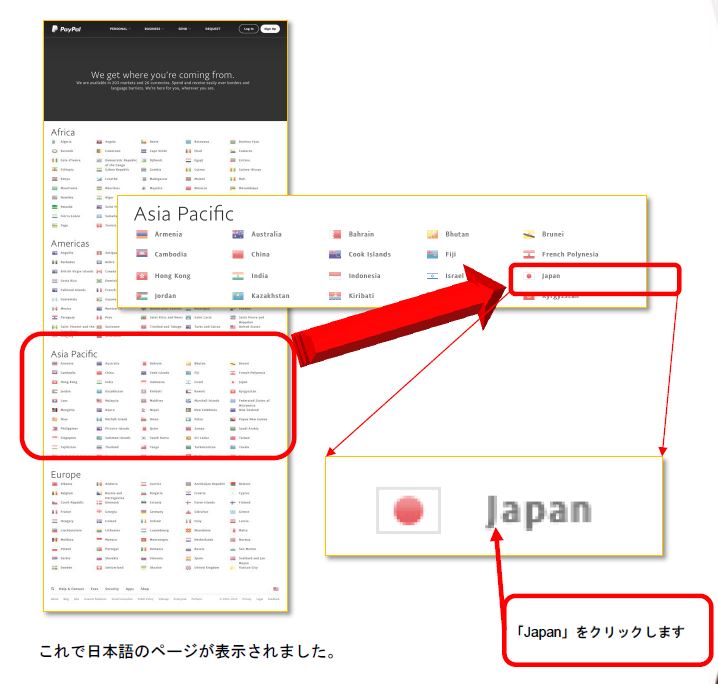
Task: Click the "We get where you're coming from." headline
Action: [163, 75]
